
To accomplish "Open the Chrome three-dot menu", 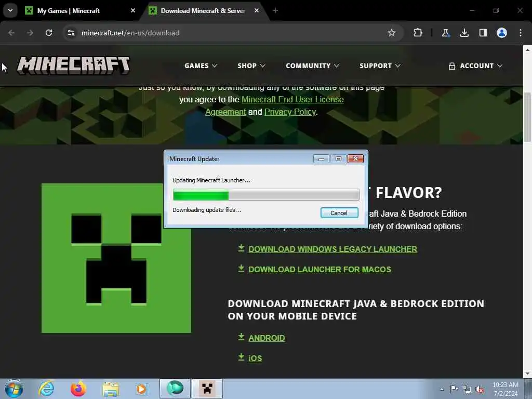I will (x=521, y=33).
